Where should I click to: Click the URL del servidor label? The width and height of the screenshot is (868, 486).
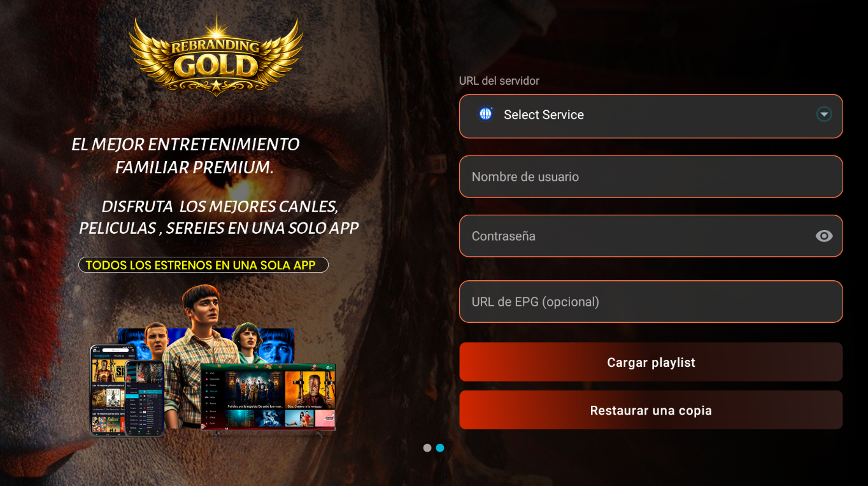pyautogui.click(x=499, y=81)
